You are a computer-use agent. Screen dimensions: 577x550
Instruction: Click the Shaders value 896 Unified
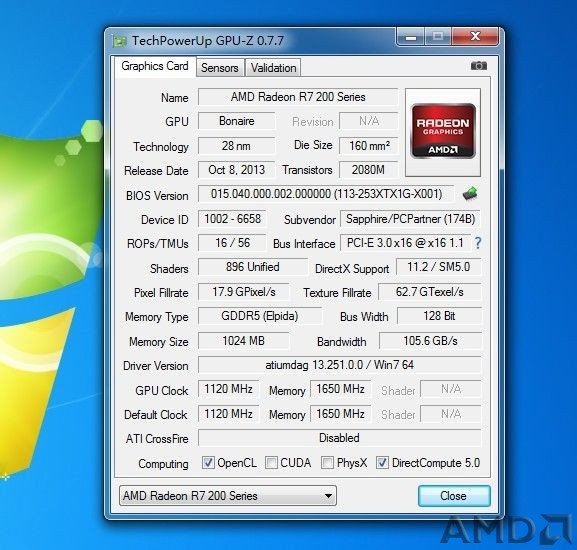tap(253, 267)
